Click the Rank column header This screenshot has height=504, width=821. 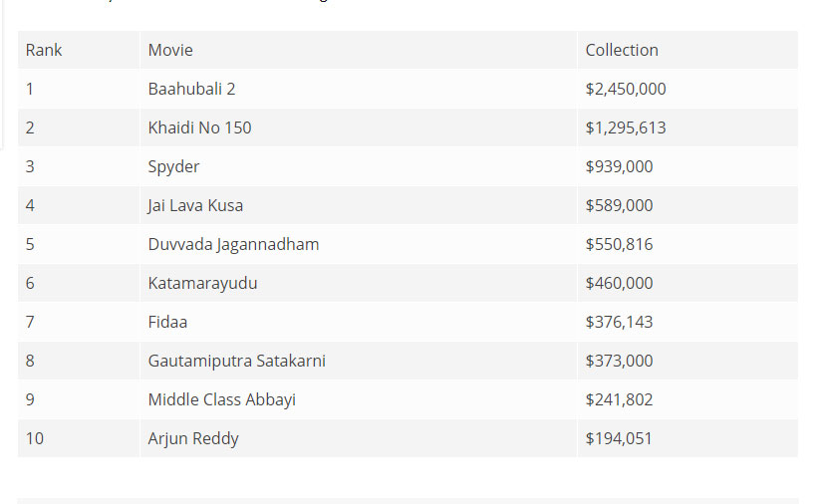pos(79,50)
